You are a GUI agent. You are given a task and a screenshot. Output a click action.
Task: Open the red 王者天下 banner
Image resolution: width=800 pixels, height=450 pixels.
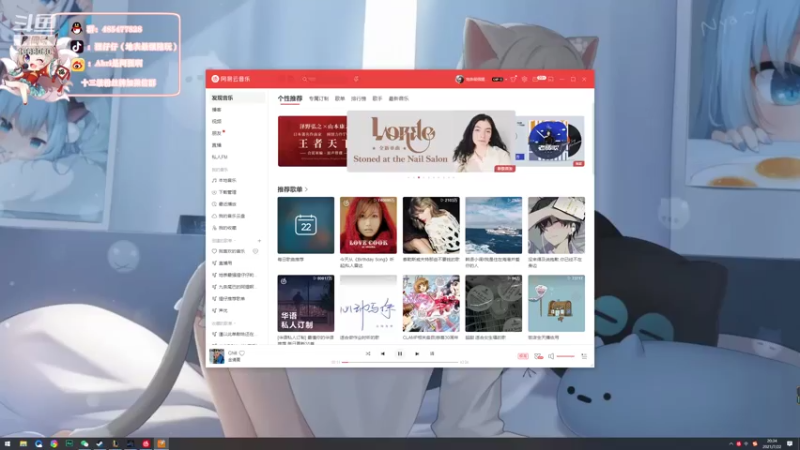tap(312, 141)
